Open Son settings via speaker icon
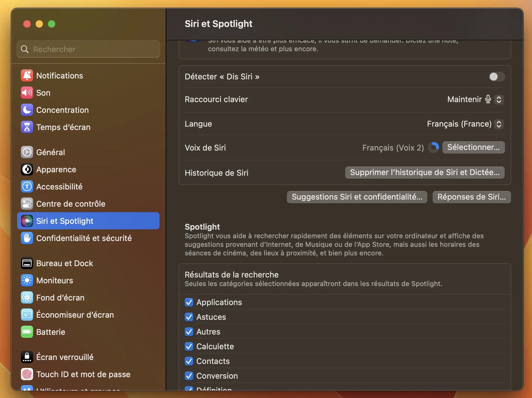 tap(27, 93)
